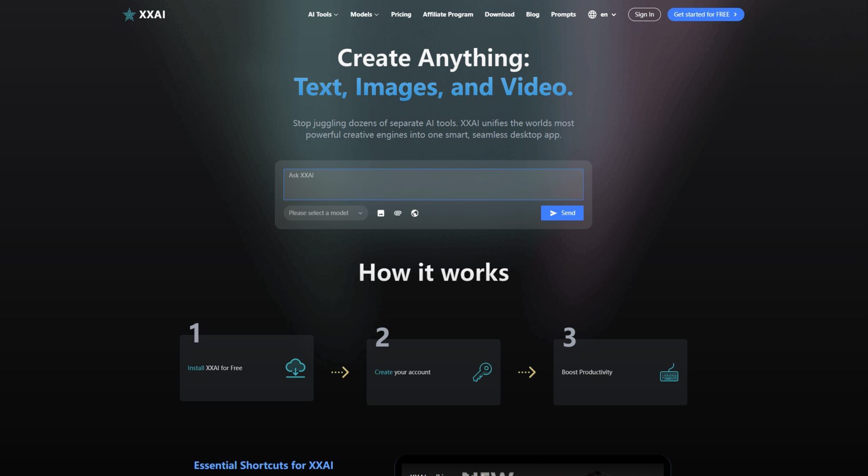Focus the 'Ask XXAI' text field
Image resolution: width=868 pixels, height=476 pixels.
433,185
